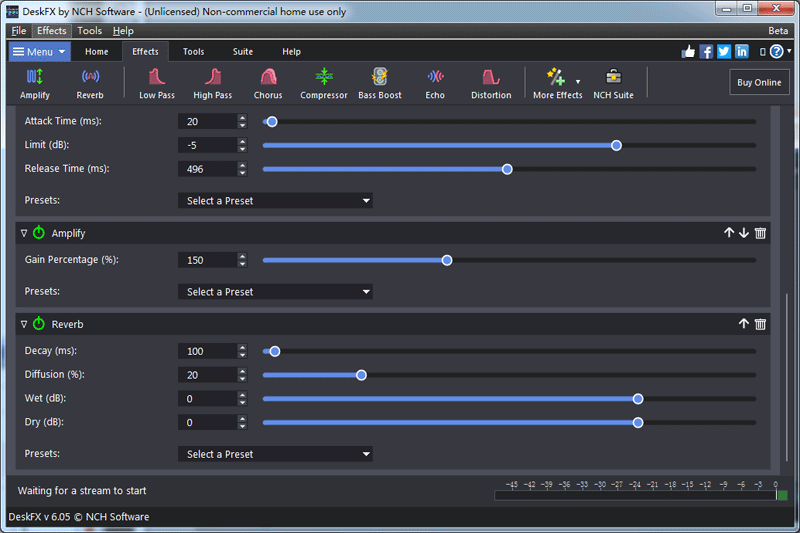Open the NCH Suite toolbox
This screenshot has width=800, height=533.
[613, 84]
